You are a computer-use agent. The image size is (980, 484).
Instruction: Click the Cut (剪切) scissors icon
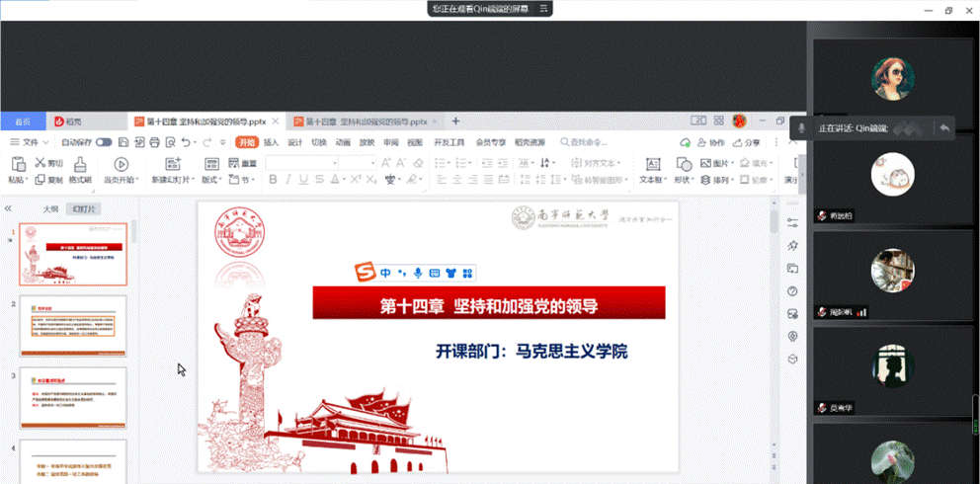(x=40, y=163)
